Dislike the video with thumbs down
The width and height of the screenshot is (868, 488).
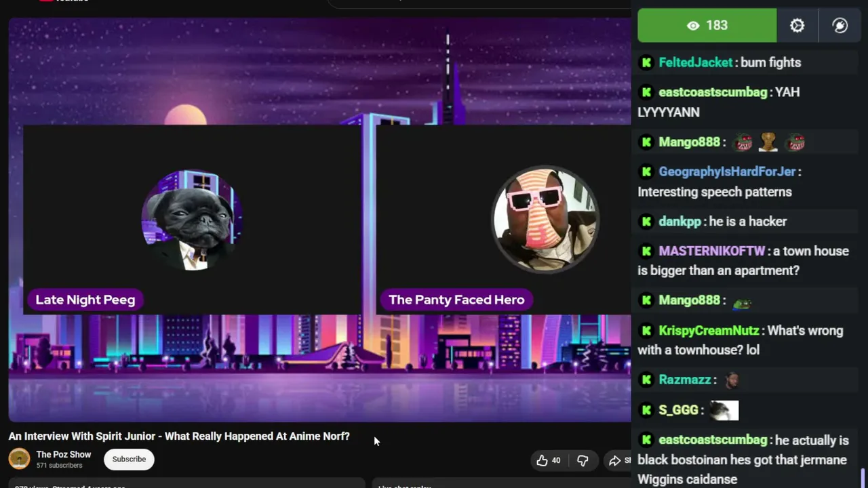pyautogui.click(x=583, y=460)
